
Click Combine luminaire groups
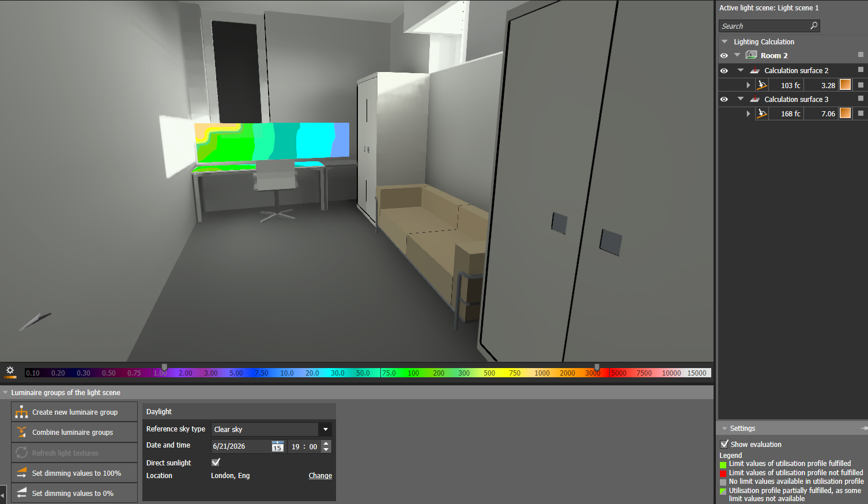click(74, 432)
